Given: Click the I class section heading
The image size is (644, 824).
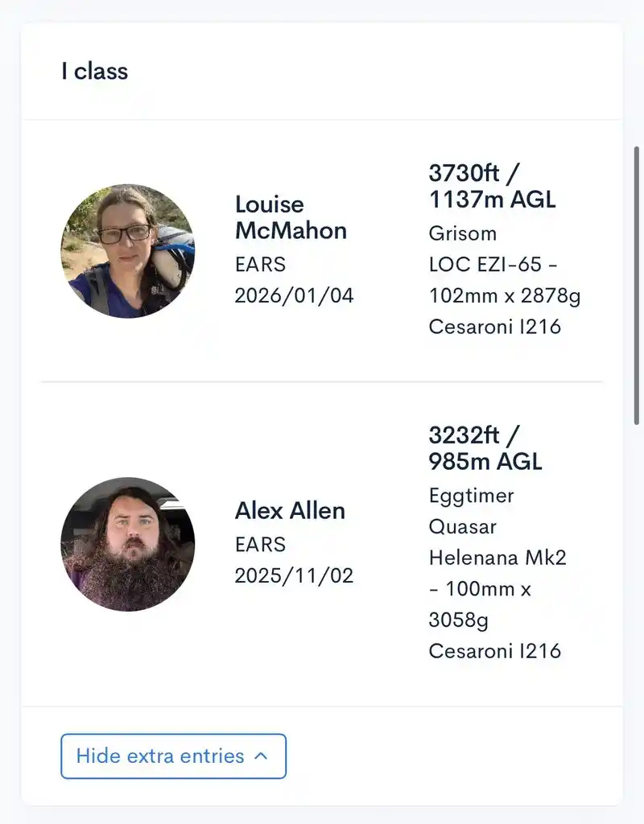Looking at the screenshot, I should (94, 72).
